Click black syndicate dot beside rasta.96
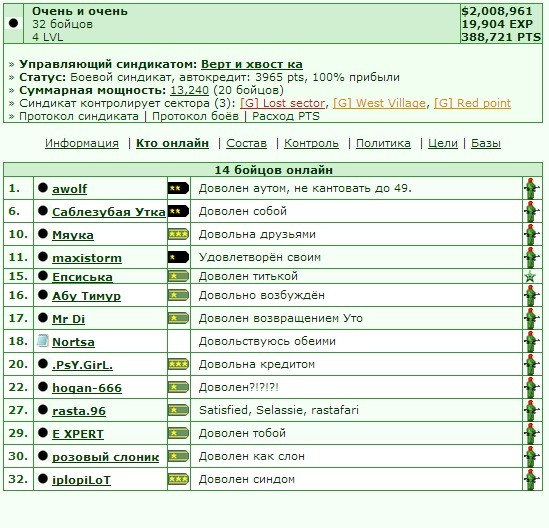549x528 pixels. 43,410
